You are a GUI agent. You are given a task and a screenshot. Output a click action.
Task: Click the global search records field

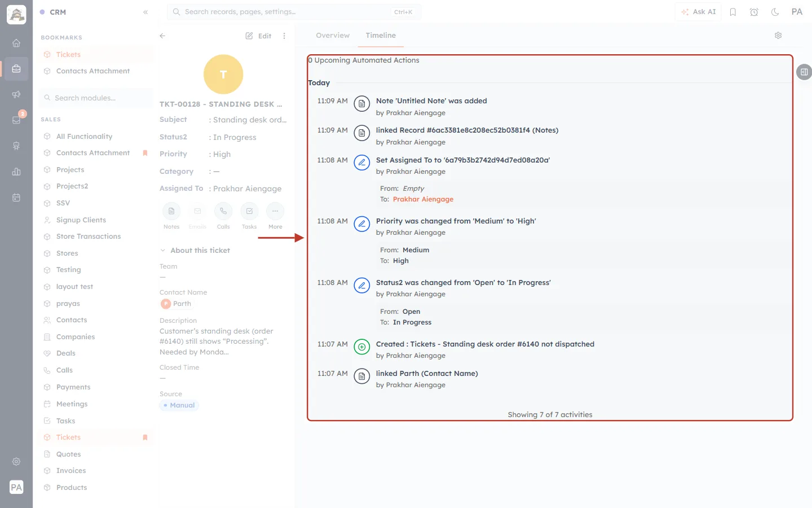click(x=294, y=12)
